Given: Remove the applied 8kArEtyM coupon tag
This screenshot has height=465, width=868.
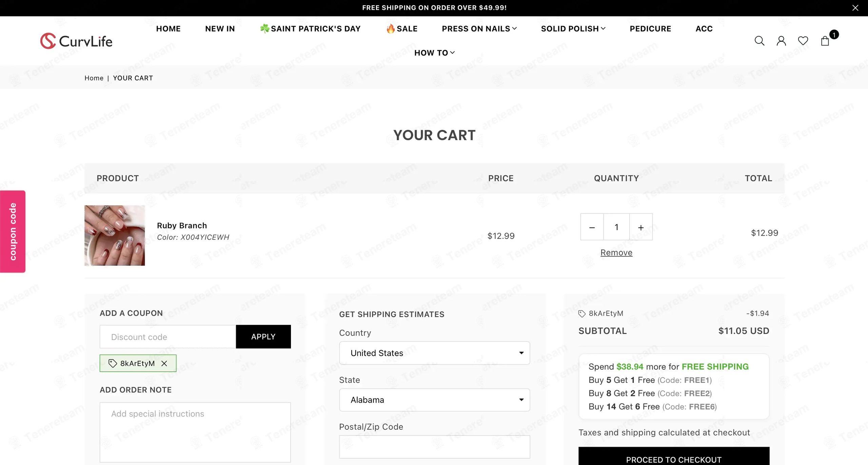Looking at the screenshot, I should tap(164, 364).
